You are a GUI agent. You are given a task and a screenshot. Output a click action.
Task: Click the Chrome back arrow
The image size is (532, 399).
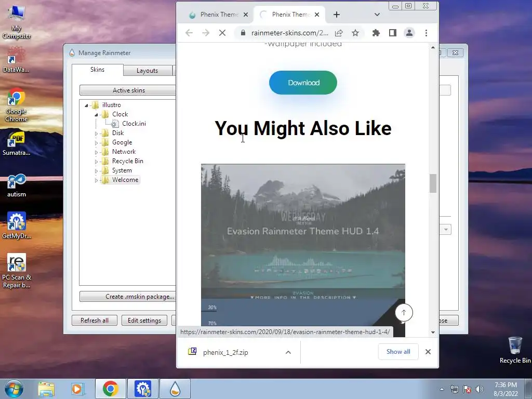coord(189,33)
